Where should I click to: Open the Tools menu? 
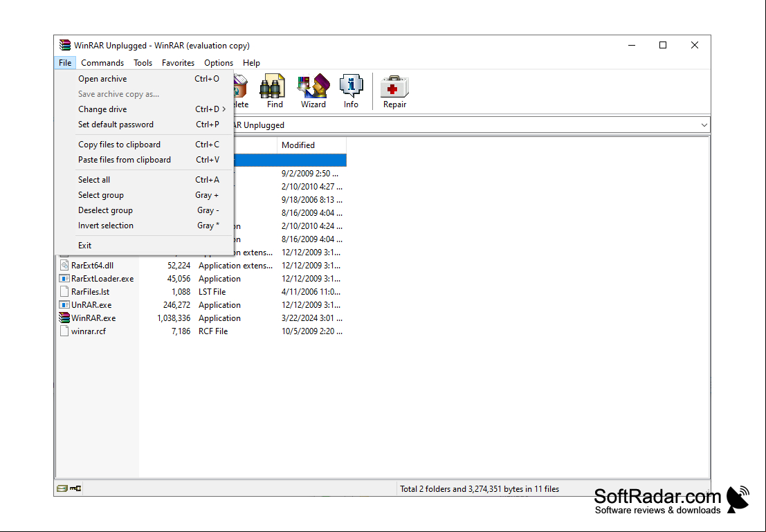point(143,63)
